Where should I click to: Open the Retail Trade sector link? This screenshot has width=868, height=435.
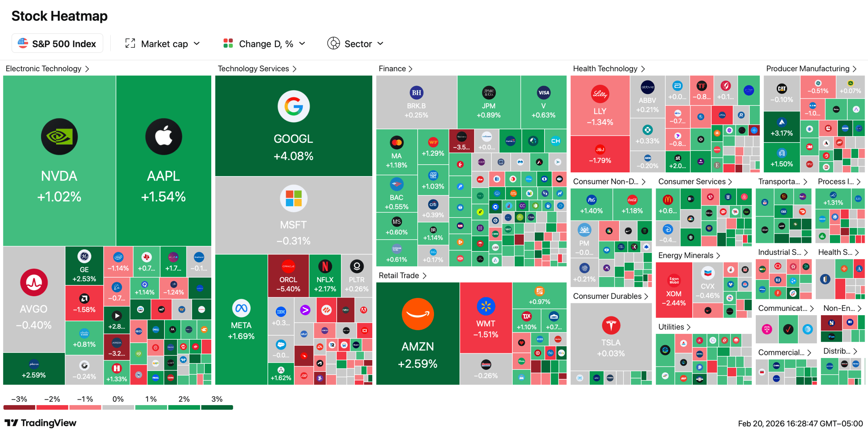[402, 276]
